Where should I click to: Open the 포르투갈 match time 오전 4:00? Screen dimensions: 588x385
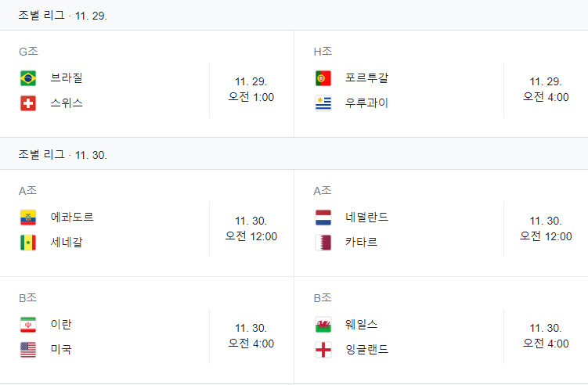546,97
